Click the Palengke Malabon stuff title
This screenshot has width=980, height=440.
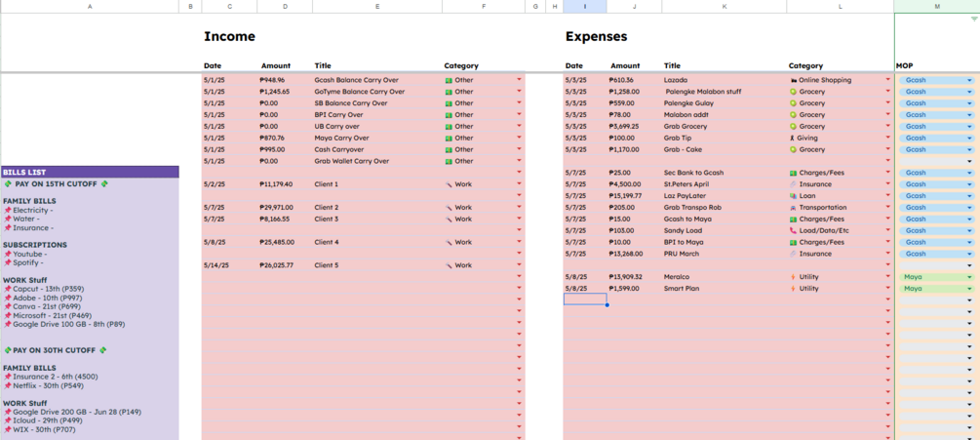(x=704, y=92)
